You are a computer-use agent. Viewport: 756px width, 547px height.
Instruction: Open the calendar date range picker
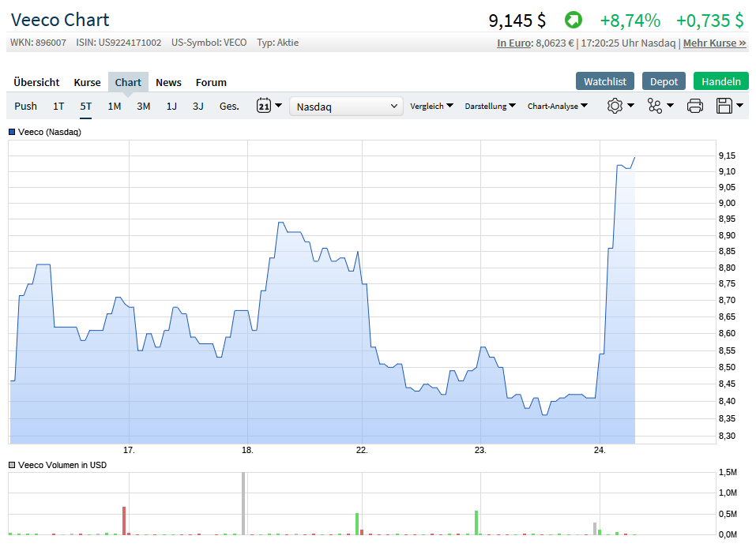tap(264, 106)
